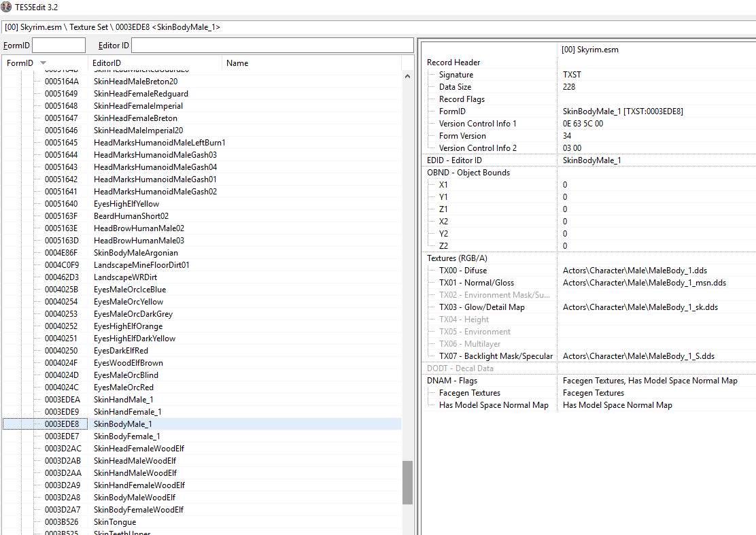Select the SkinHeadFemaleWoodElf record

[201, 449]
